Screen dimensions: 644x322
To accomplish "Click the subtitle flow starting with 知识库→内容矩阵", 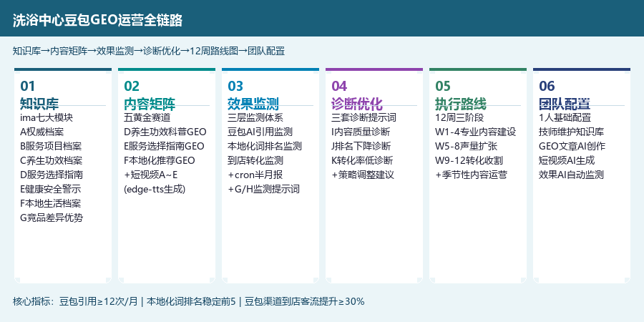I will 149,52.
